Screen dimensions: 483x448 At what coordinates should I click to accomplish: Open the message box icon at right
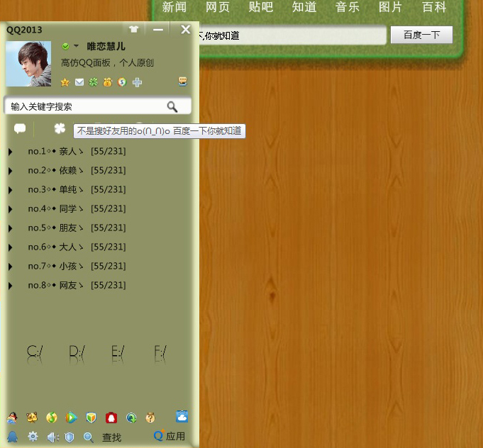click(x=183, y=82)
